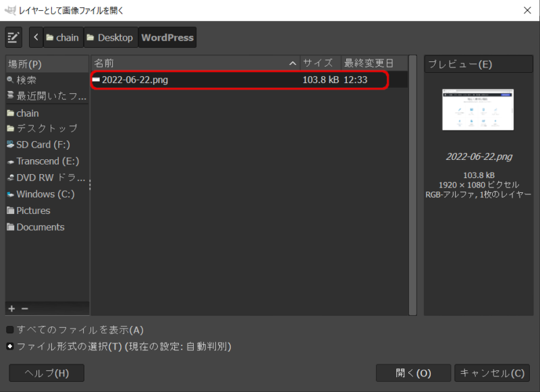Go to the Desktop folder in path bar
The image size is (540, 392).
pyautogui.click(x=111, y=37)
